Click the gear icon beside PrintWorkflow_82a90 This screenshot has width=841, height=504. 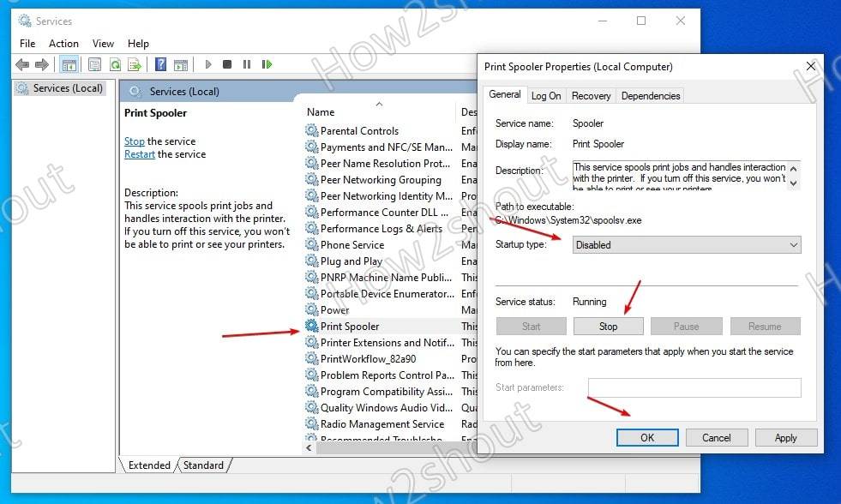click(x=311, y=358)
